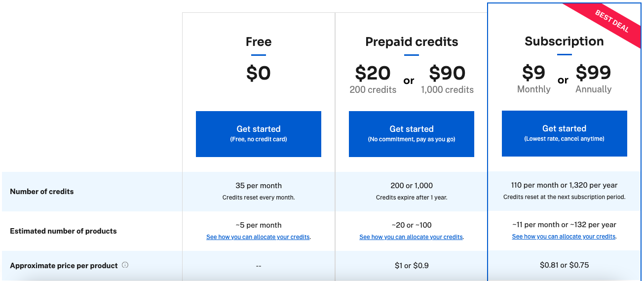Select the $9 Monthly subscription price

pos(534,79)
